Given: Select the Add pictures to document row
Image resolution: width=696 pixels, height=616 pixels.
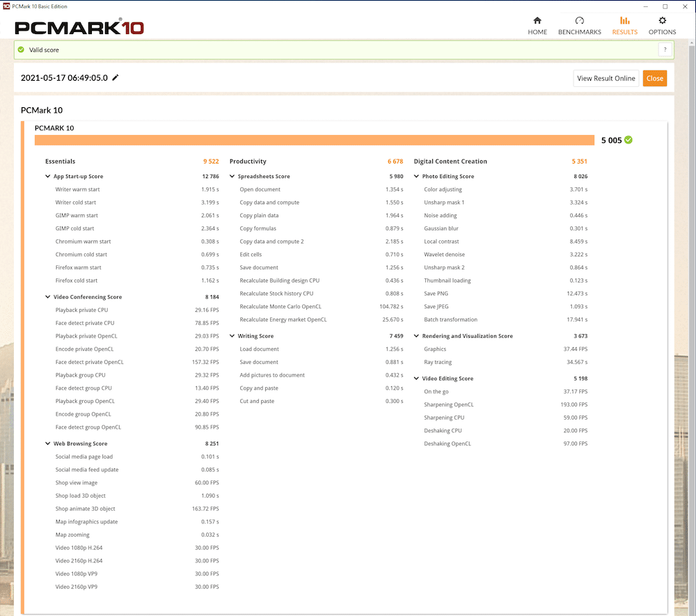Looking at the screenshot, I should pyautogui.click(x=322, y=375).
